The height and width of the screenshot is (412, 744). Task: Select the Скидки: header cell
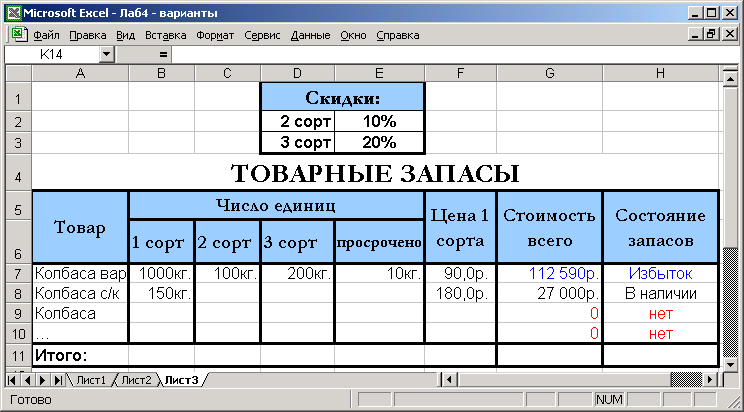click(x=343, y=97)
